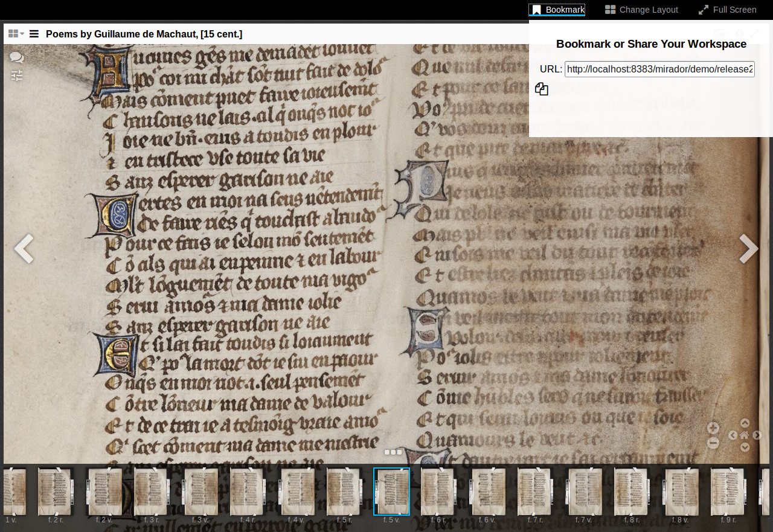Toggle the table of contents side panel

[x=34, y=34]
